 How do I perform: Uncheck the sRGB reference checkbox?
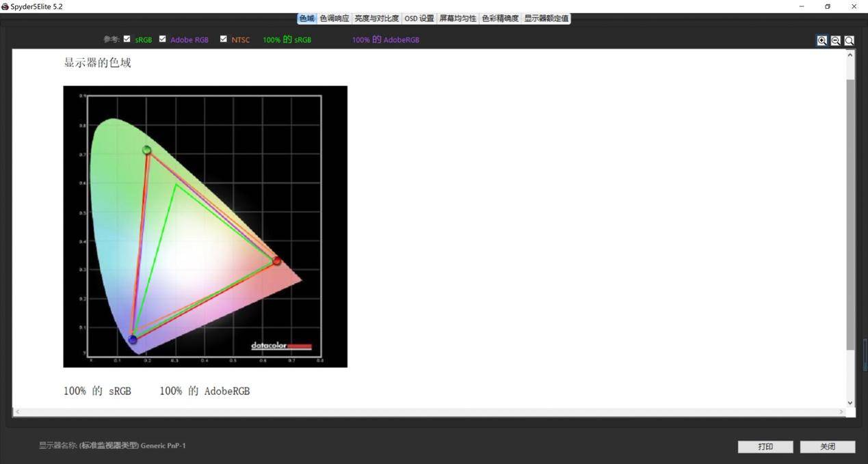click(x=127, y=39)
